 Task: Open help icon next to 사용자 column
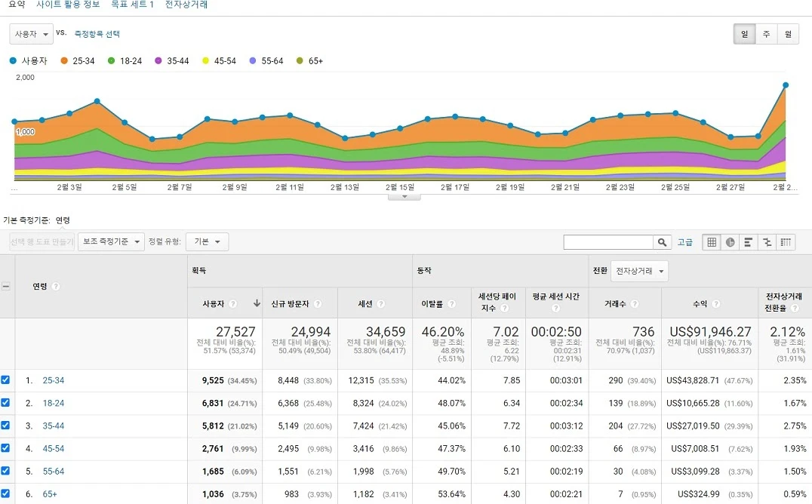pos(233,304)
